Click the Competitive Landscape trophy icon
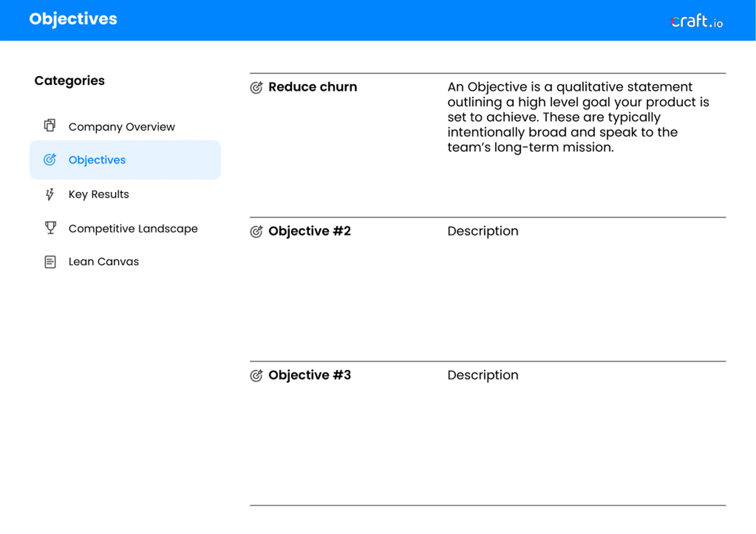This screenshot has height=534, width=756. 50,228
